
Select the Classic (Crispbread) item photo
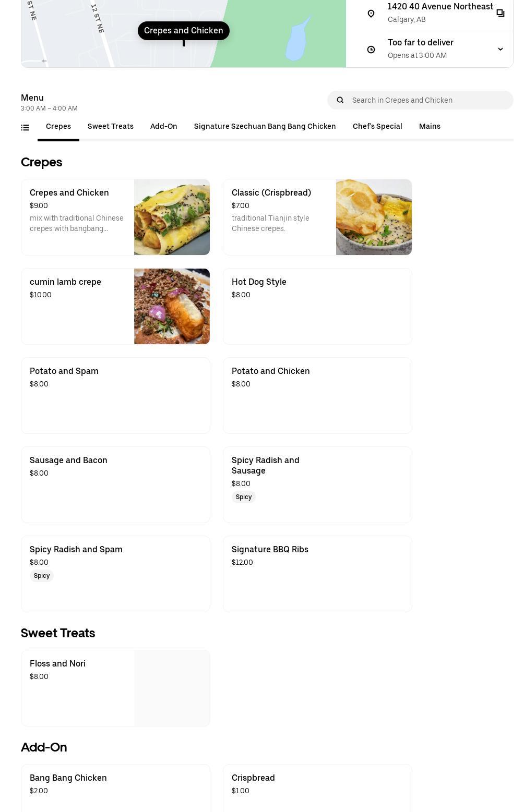click(374, 217)
